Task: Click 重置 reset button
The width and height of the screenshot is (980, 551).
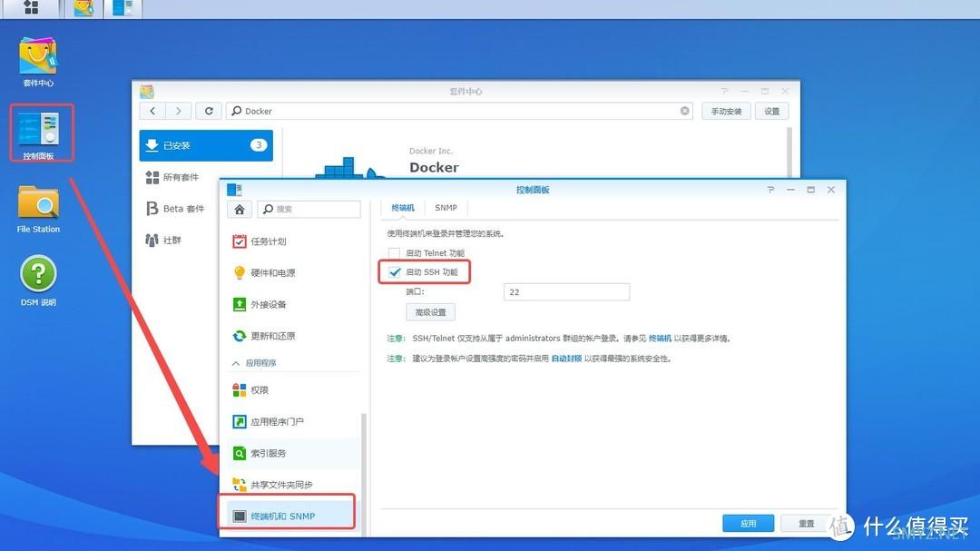Action: pyautogui.click(x=807, y=524)
